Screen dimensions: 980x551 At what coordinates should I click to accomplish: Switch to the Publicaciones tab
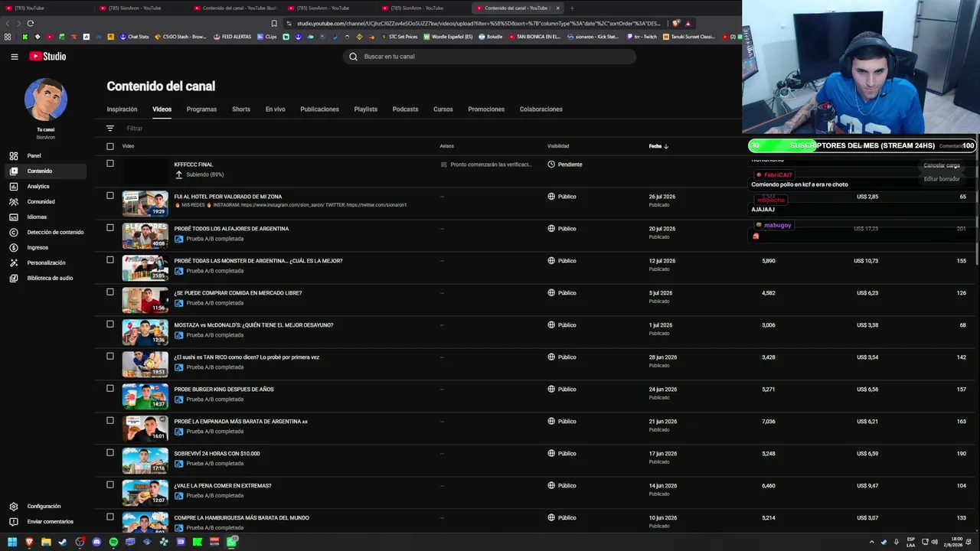pos(319,109)
